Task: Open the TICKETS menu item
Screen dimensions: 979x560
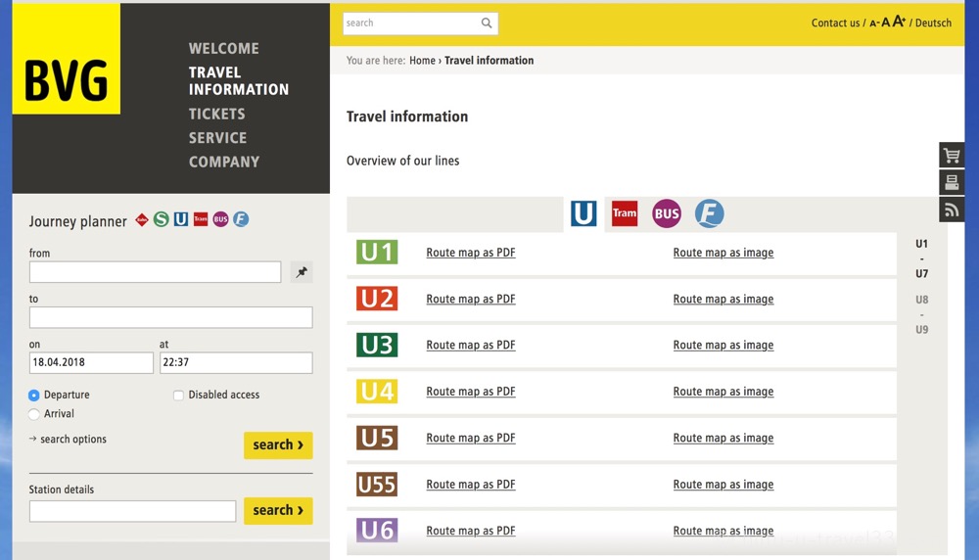Action: 216,114
